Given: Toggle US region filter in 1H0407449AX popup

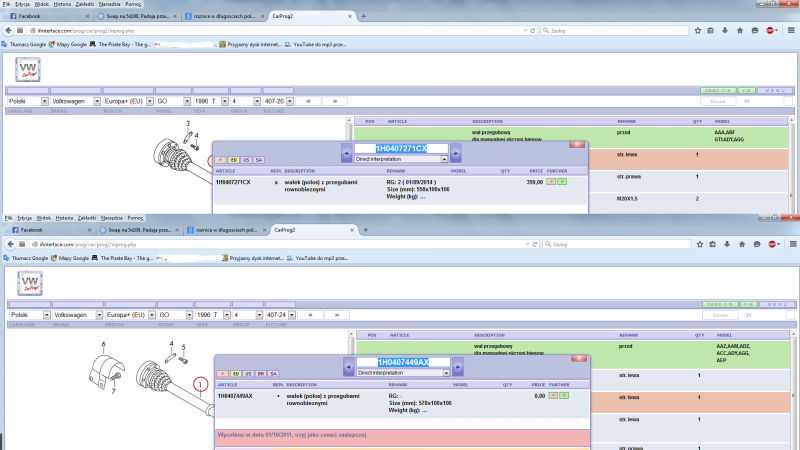Looking at the screenshot, I should pyautogui.click(x=248, y=373).
